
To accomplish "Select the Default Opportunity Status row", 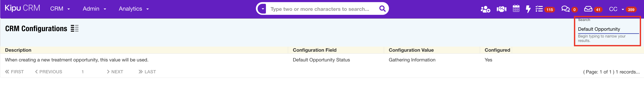I will point(321,60).
